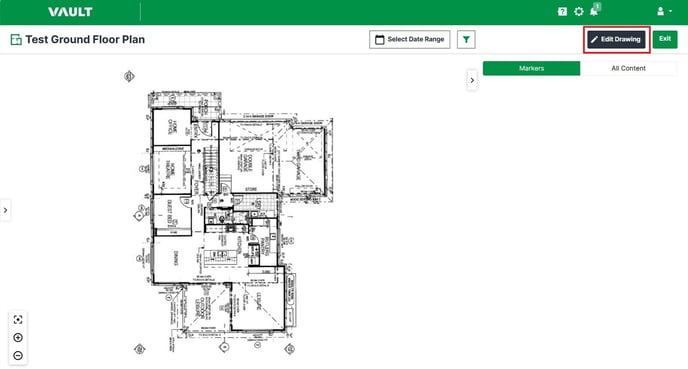Click the calendar icon in Select Date Range

coord(380,39)
